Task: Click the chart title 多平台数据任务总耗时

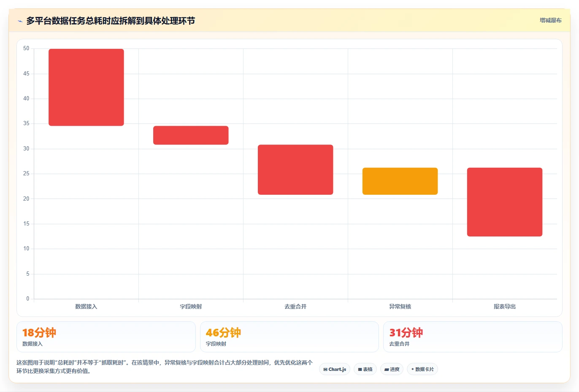Action: click(x=111, y=21)
